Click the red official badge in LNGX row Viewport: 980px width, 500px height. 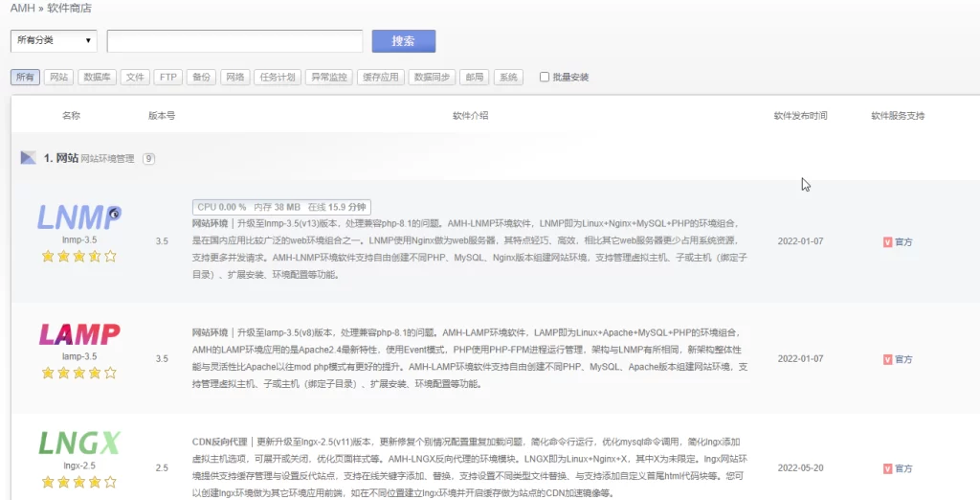click(x=887, y=468)
